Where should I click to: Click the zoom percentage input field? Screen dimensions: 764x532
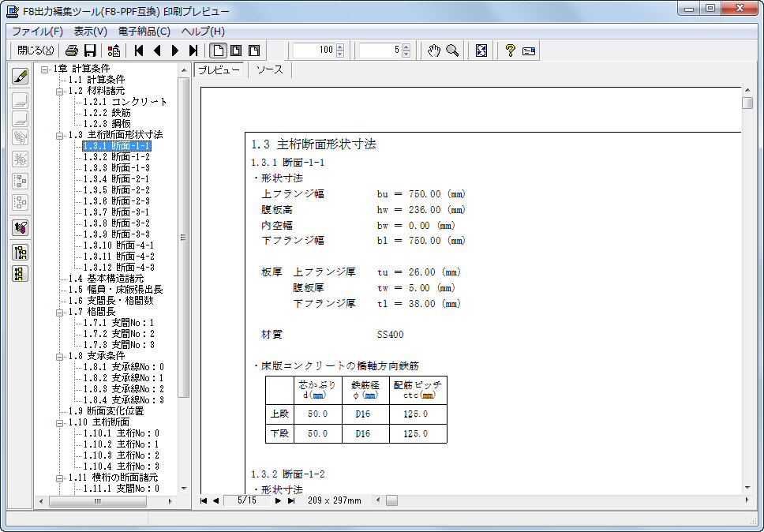[315, 51]
